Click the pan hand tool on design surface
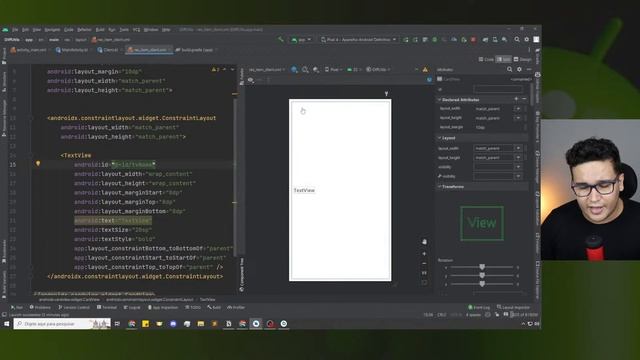The image size is (640, 360). click(x=424, y=242)
